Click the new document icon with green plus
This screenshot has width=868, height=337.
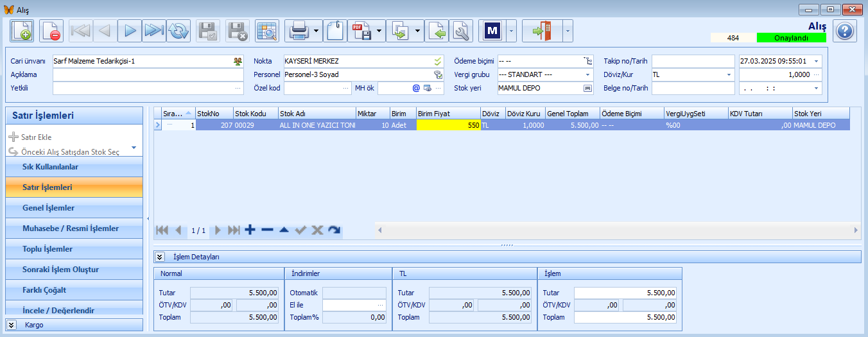22,30
